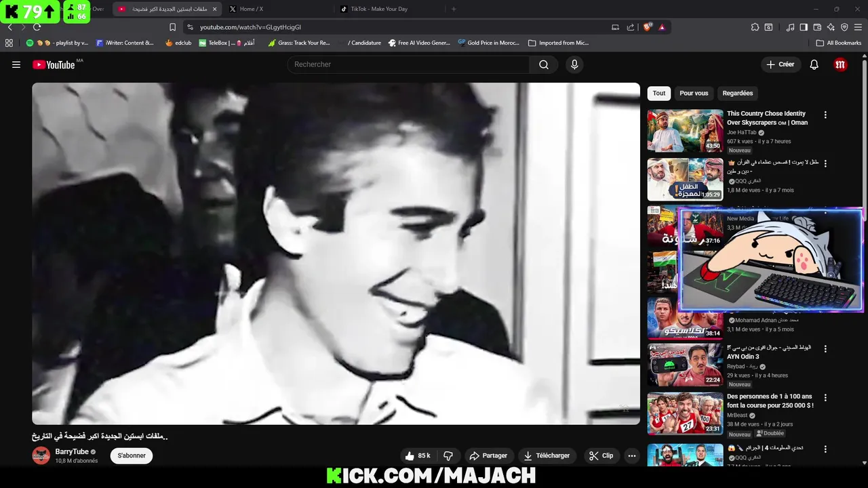The height and width of the screenshot is (488, 868).
Task: Go to the YouTube home logo
Action: point(54,64)
